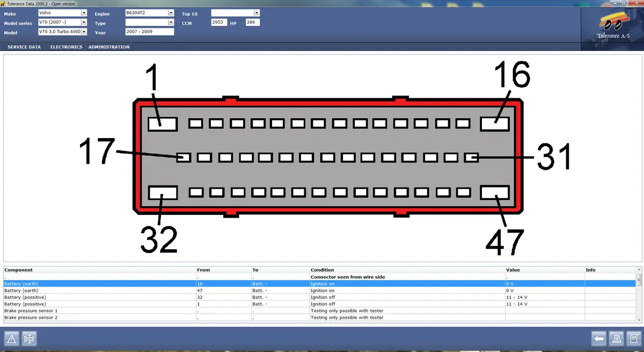The height and width of the screenshot is (352, 644).
Task: Click '11 - 14 V' value in pin 32 row
Action: click(544, 297)
